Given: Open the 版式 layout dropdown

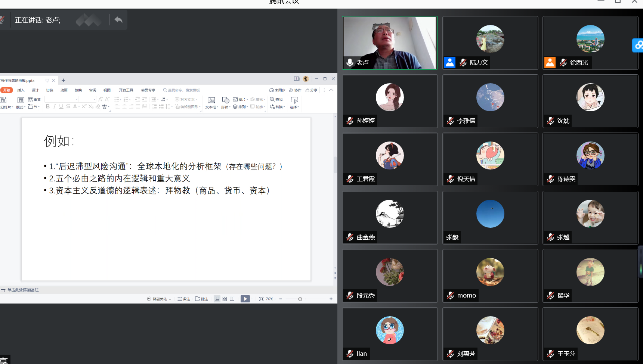Looking at the screenshot, I should pos(21,107).
